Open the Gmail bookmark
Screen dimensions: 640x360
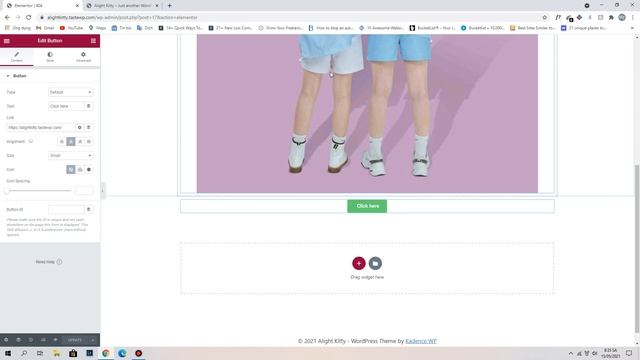(x=45, y=28)
